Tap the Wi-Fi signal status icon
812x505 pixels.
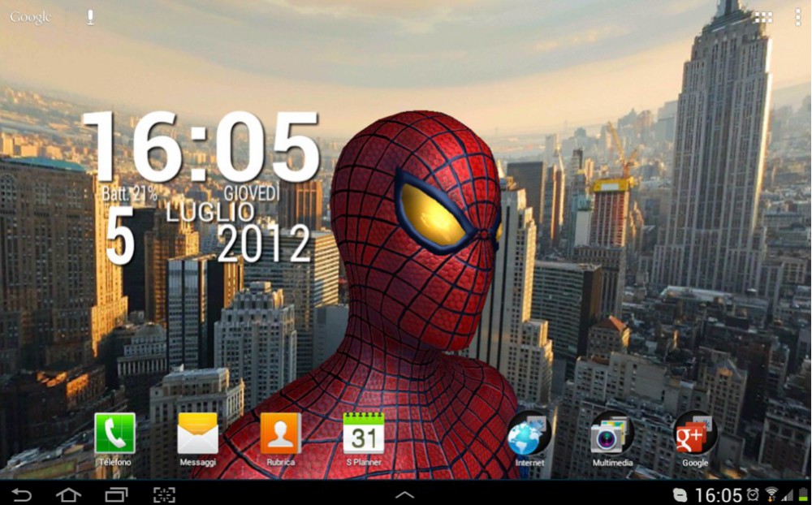point(771,494)
